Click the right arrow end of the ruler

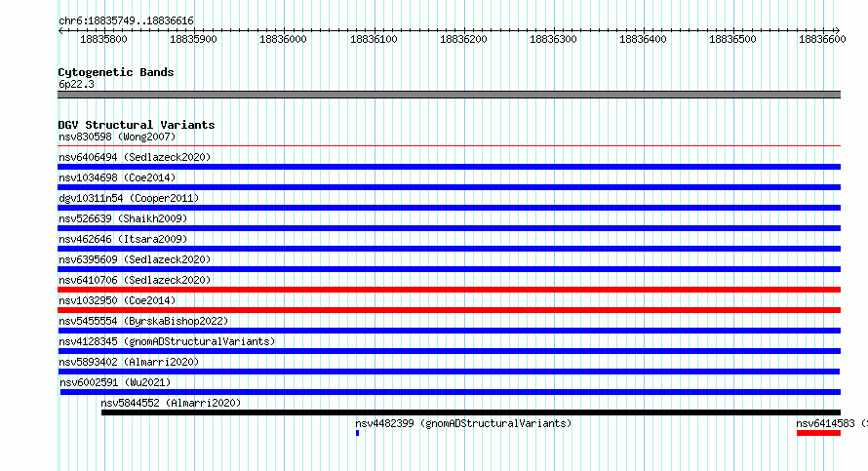[838, 31]
